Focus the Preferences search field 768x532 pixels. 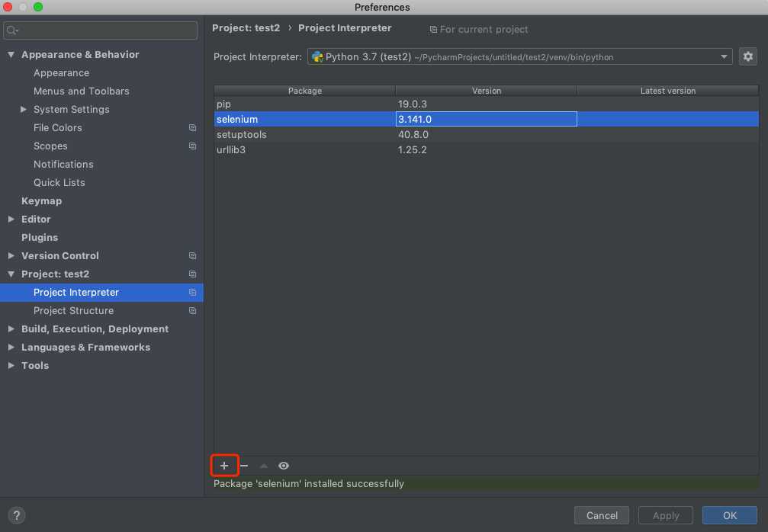[101, 30]
